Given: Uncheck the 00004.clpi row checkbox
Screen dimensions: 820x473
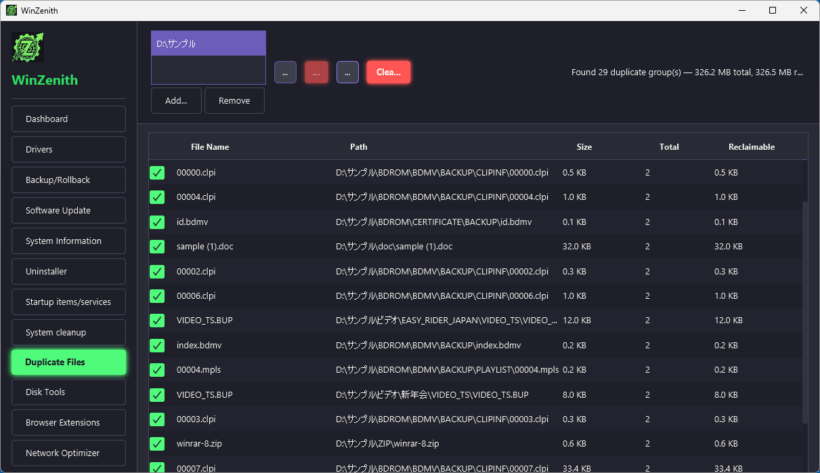Looking at the screenshot, I should (157, 197).
